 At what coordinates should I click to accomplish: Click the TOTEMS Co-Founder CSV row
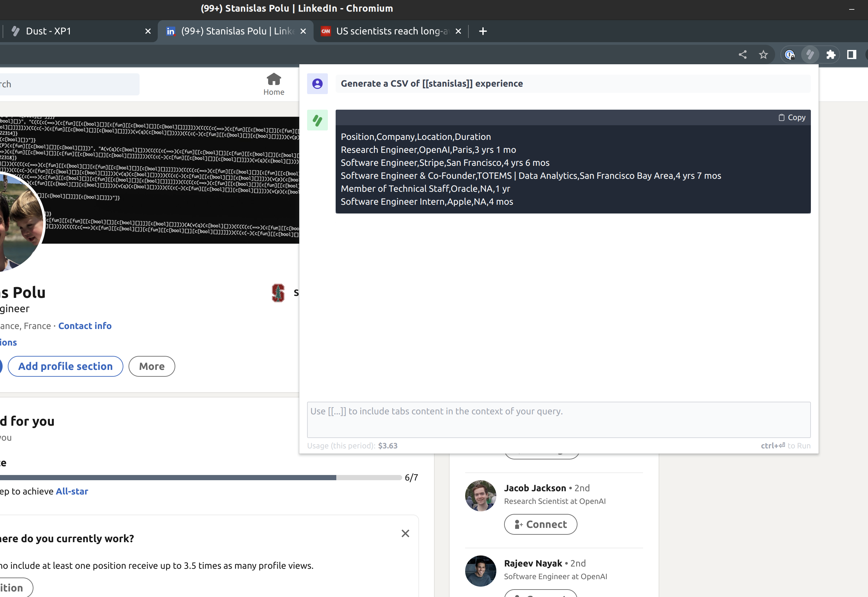coord(531,176)
